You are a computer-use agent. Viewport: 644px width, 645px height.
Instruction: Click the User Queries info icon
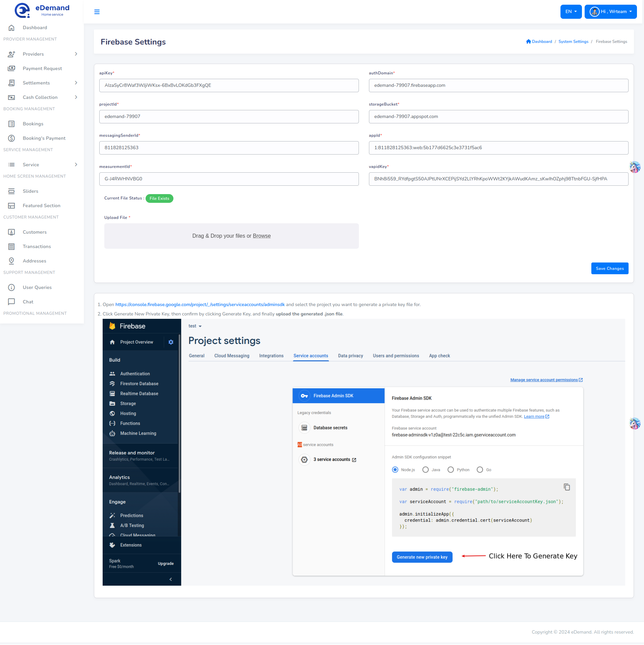11,288
